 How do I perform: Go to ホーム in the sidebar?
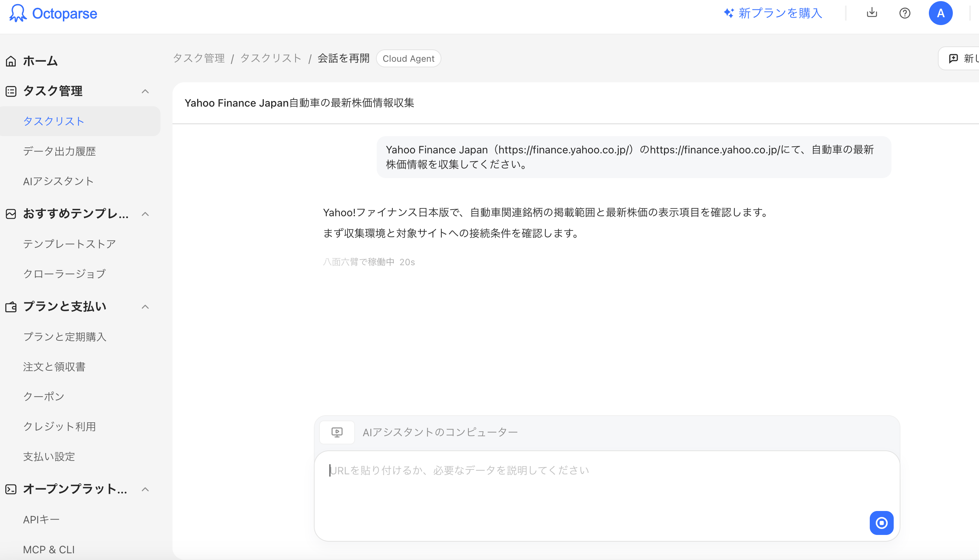click(x=40, y=61)
